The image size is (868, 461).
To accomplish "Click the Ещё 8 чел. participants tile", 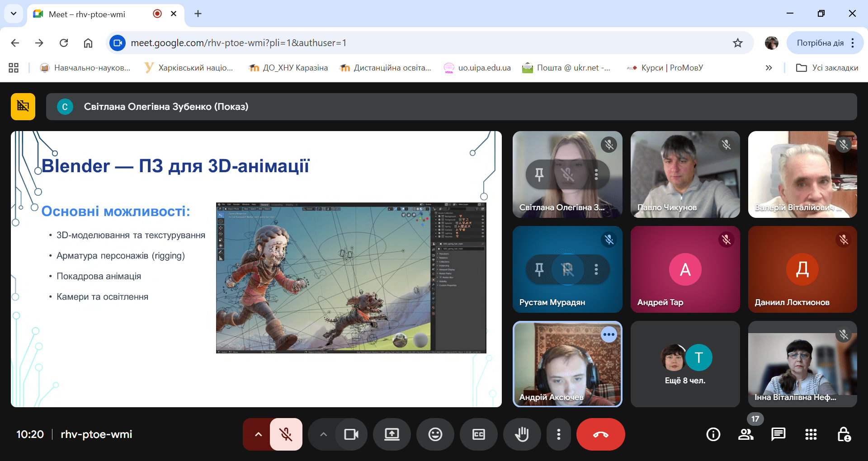I will pos(685,364).
